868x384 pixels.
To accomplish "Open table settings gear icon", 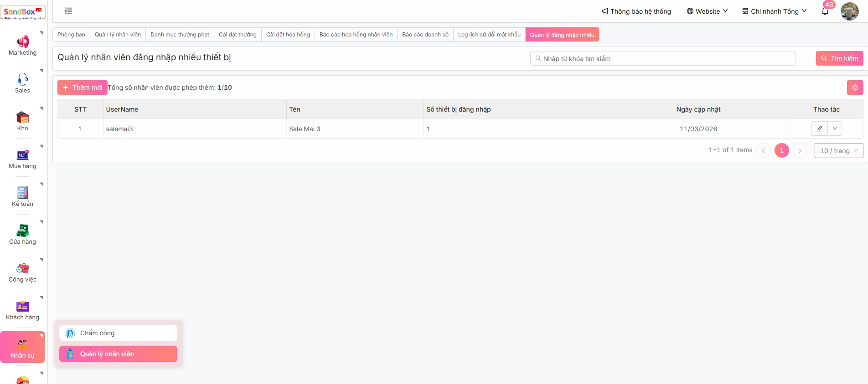I will (x=855, y=87).
